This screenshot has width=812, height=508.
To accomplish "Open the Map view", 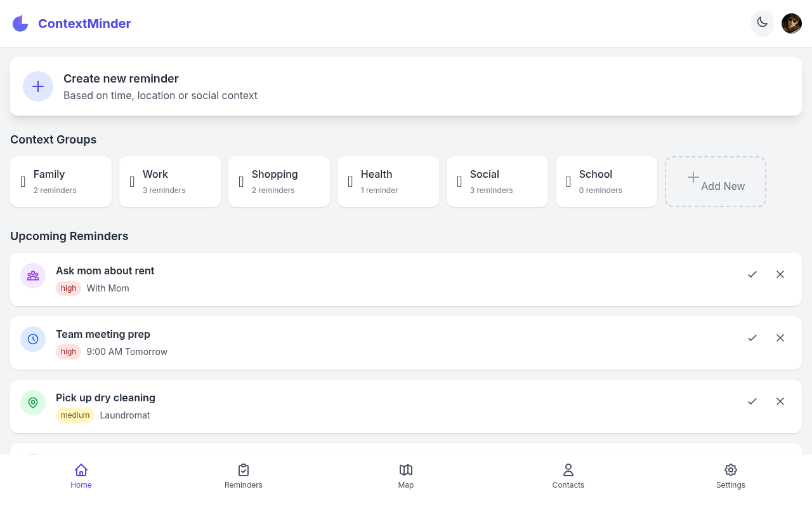I will [406, 476].
